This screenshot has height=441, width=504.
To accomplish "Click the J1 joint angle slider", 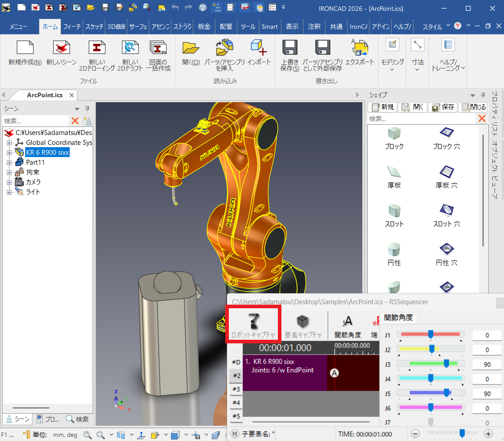I will pos(430,334).
